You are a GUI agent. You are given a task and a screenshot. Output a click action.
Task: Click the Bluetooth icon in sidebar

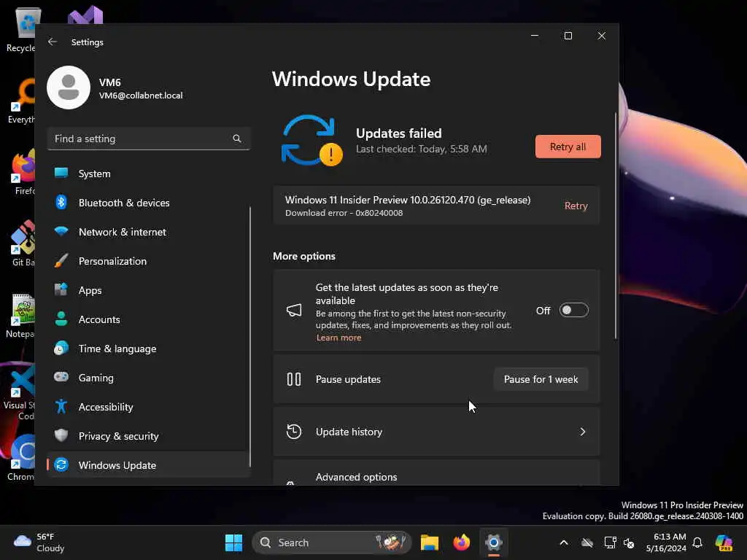point(61,203)
